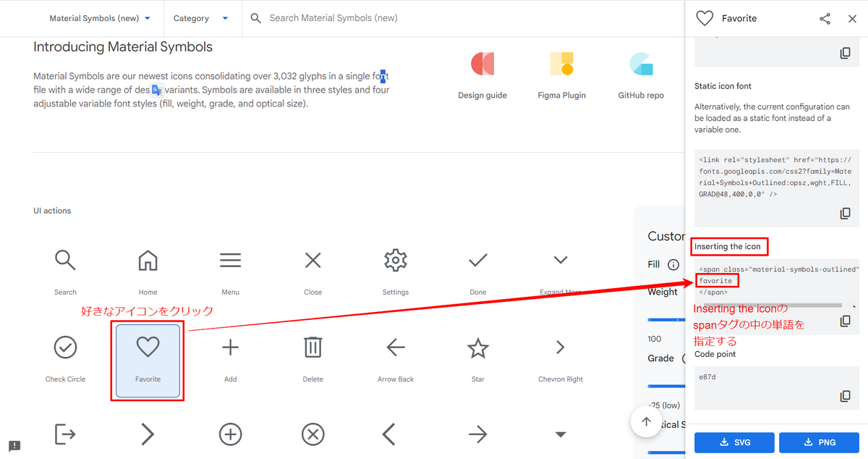
Task: Open the Figma Plugin link
Action: click(561, 75)
